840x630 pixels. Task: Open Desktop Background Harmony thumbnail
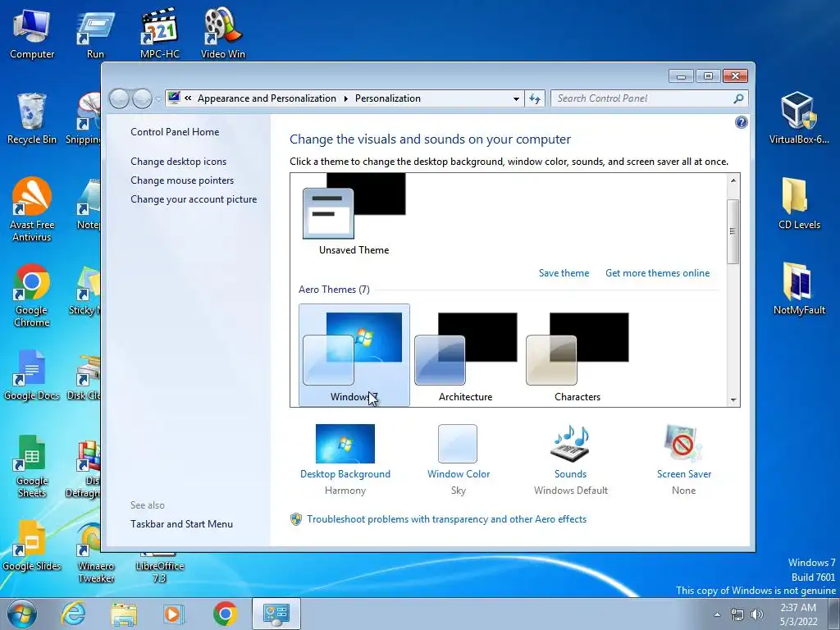345,444
